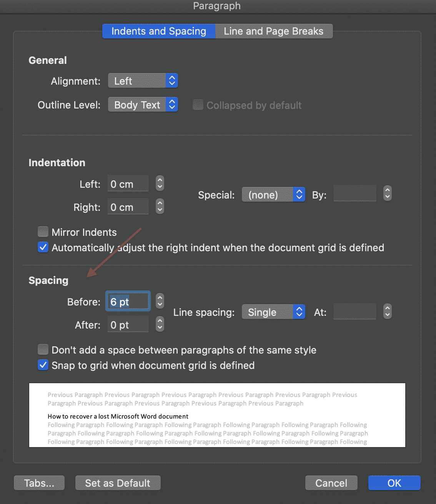Open the Line spacing dropdown showing Single

point(273,312)
